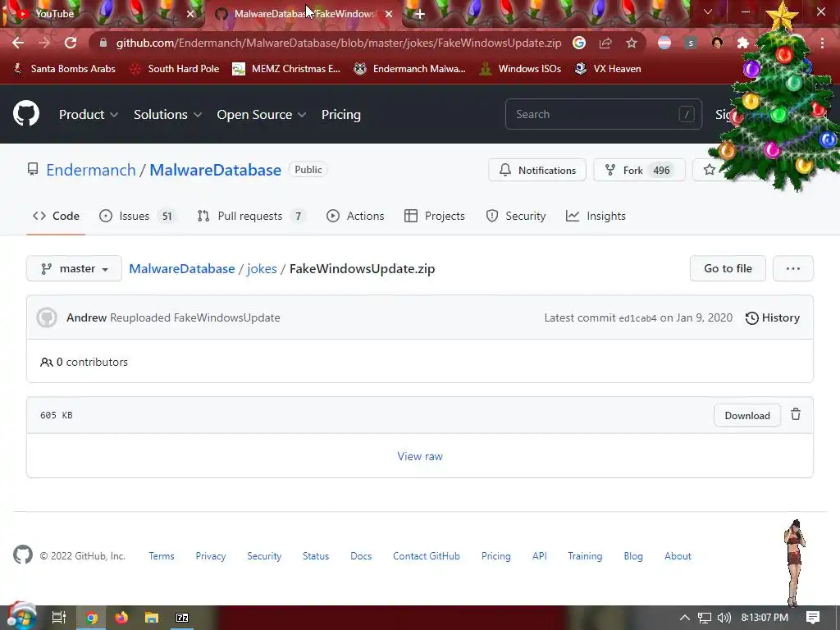Screen dimensions: 840x630
Task: Open the master branch dropdown
Action: point(74,268)
